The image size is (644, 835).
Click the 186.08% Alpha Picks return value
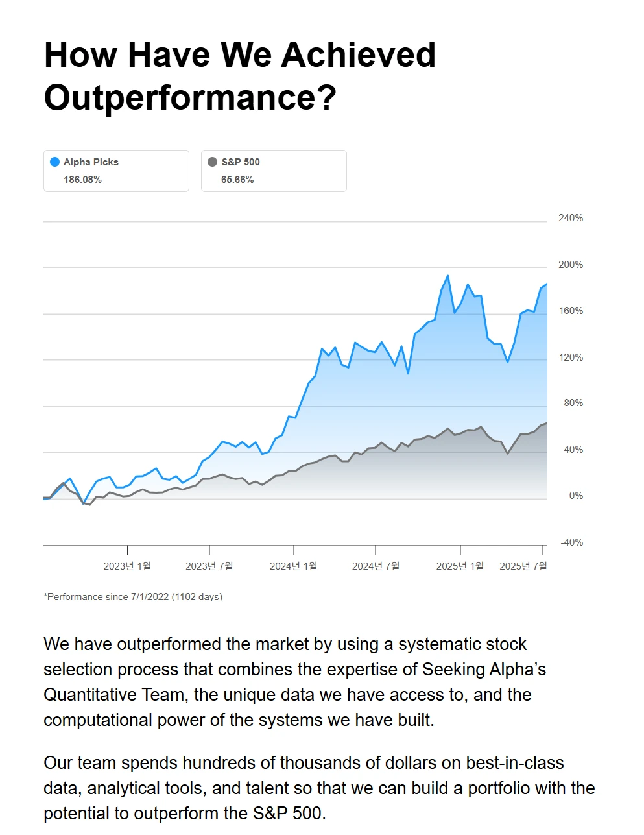coord(82,180)
